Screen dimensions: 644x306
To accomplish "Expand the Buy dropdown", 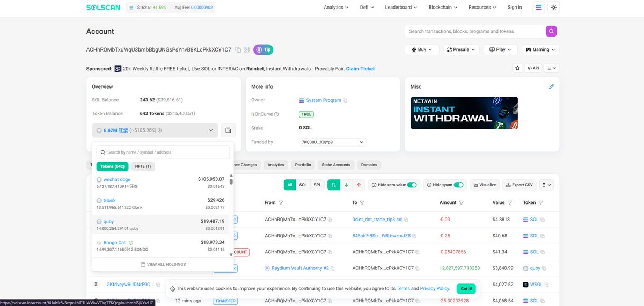I will coord(422,49).
